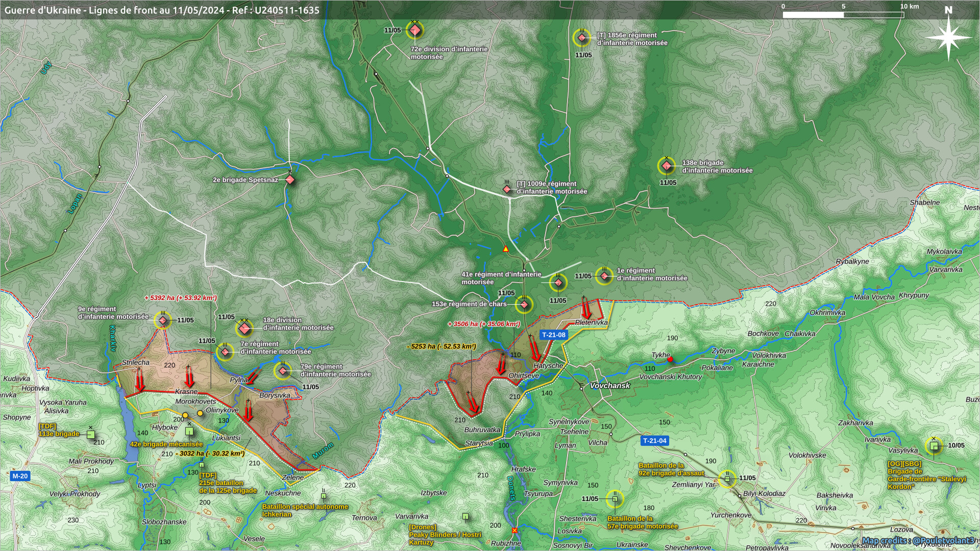Click the 2e brigade Spetsnaz diamond icon
Screen dimensions: 980x551
point(290,180)
